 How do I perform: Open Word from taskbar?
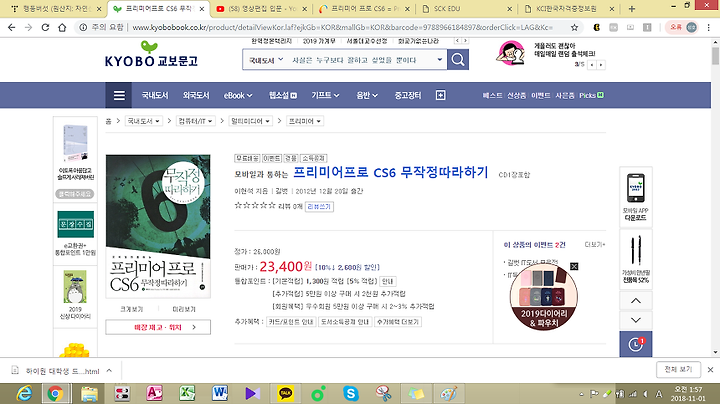220,393
